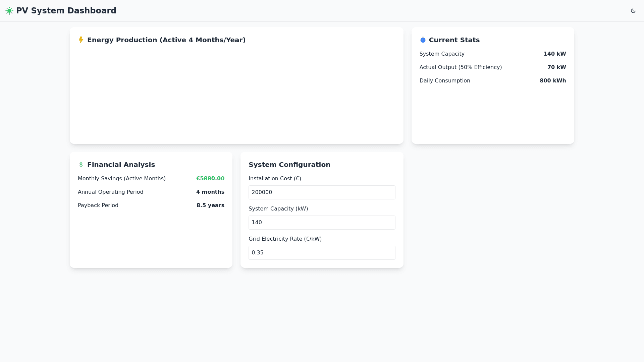Click the dollar sign Financial Analysis icon
Screen dimensions: 644x362
[x=81, y=165]
